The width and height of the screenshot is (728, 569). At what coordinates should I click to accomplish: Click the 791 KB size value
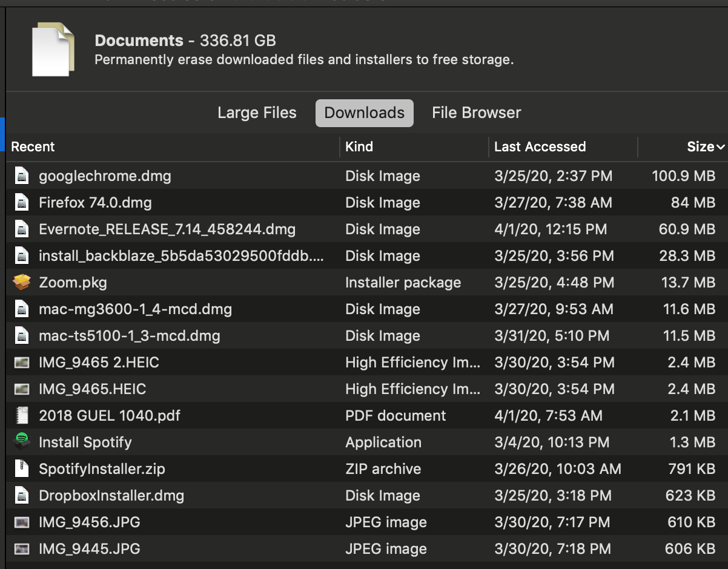coord(690,469)
